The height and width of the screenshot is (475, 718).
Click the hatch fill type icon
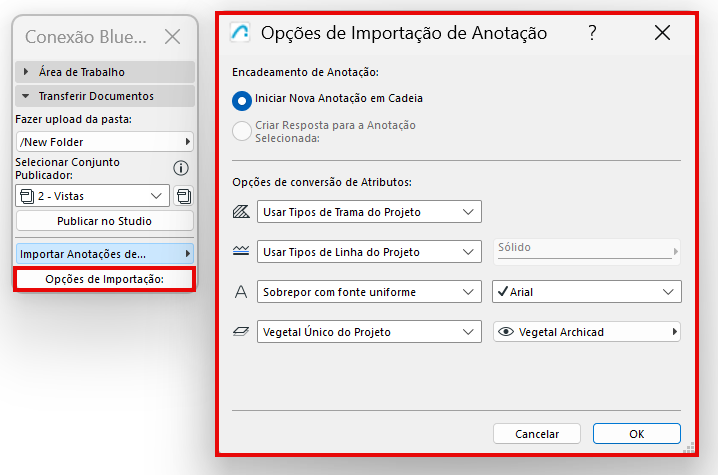241,212
